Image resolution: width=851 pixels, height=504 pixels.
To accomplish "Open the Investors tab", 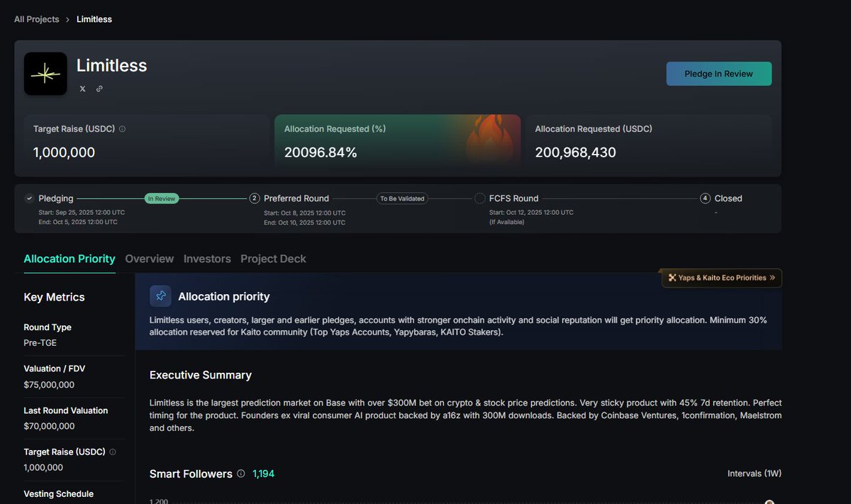I will click(207, 259).
